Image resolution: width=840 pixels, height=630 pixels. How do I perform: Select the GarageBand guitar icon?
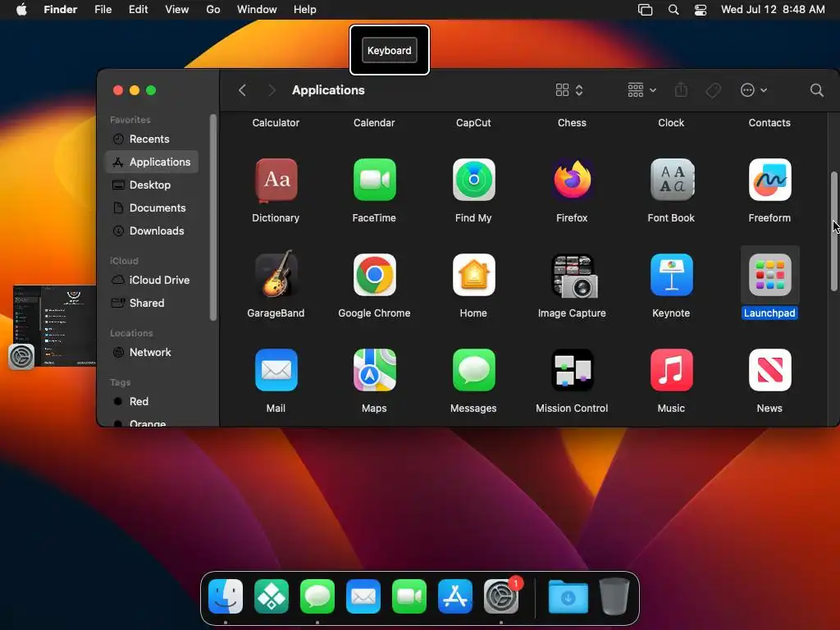click(x=276, y=274)
